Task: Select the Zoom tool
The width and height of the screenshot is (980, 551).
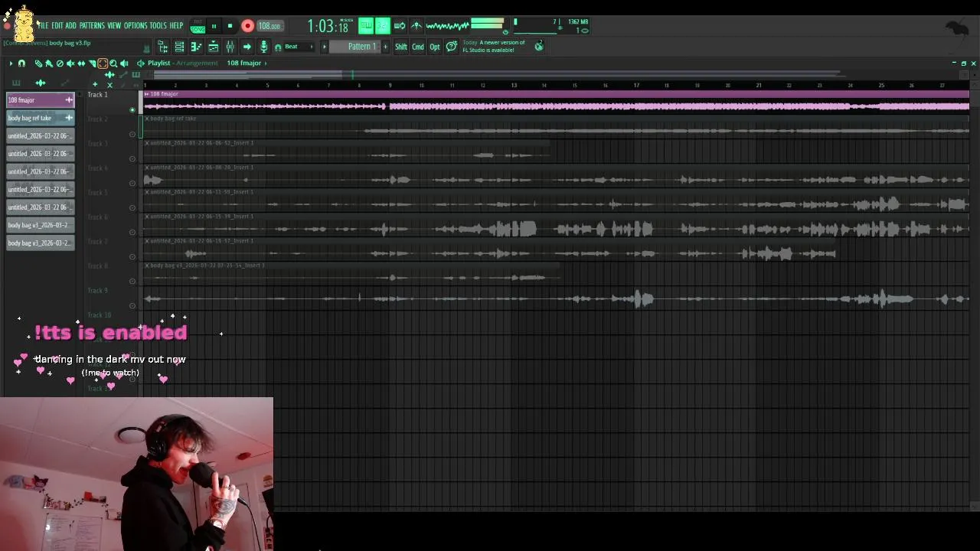Action: 113,64
